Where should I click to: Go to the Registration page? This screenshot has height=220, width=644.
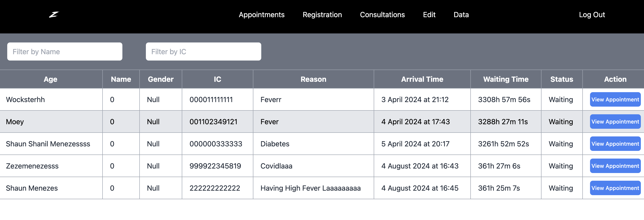pos(322,15)
